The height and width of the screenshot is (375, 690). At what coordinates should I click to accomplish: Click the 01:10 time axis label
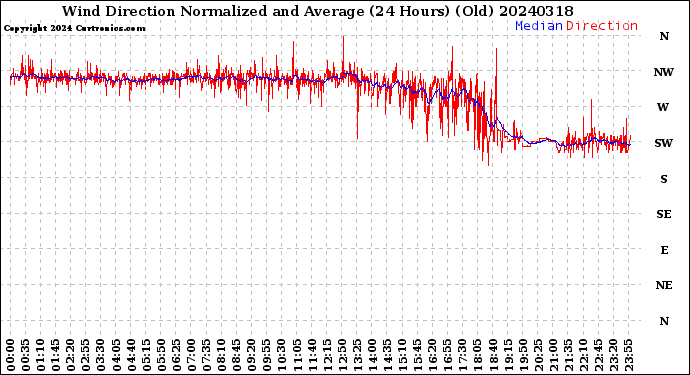click(41, 355)
